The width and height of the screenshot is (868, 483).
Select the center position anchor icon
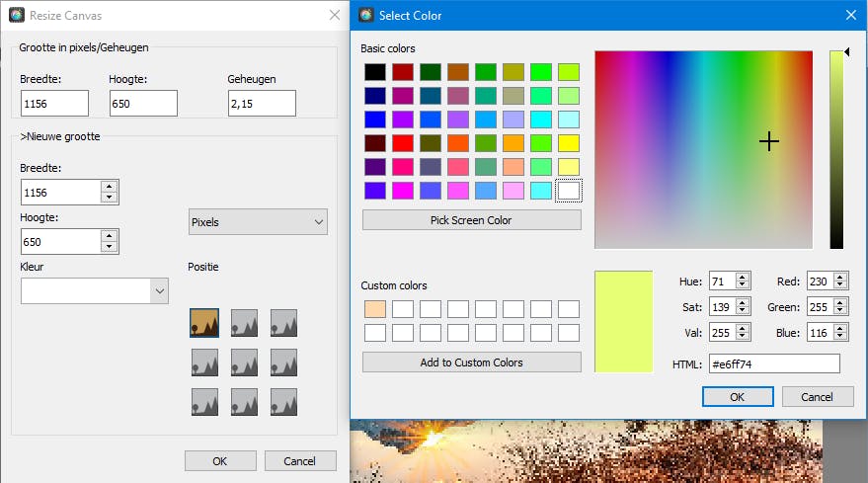(x=244, y=362)
